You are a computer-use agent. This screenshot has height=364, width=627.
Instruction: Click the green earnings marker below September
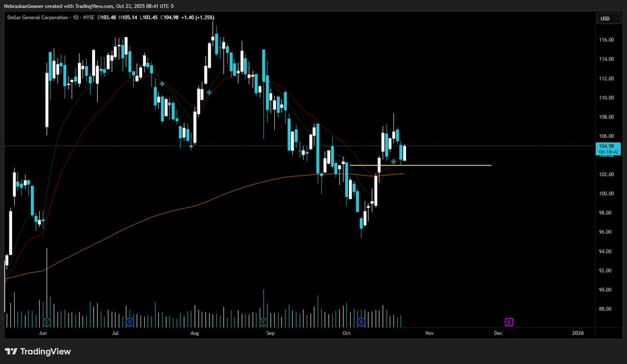(263, 322)
